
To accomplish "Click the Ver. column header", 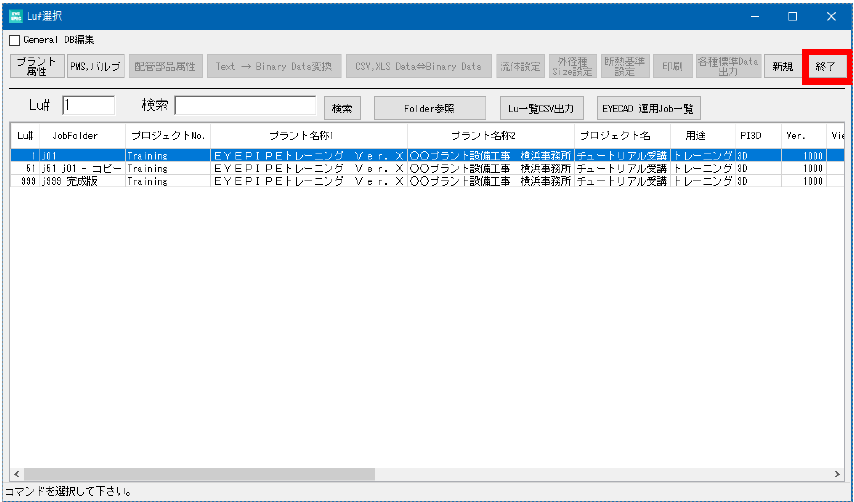I will pos(804,136).
